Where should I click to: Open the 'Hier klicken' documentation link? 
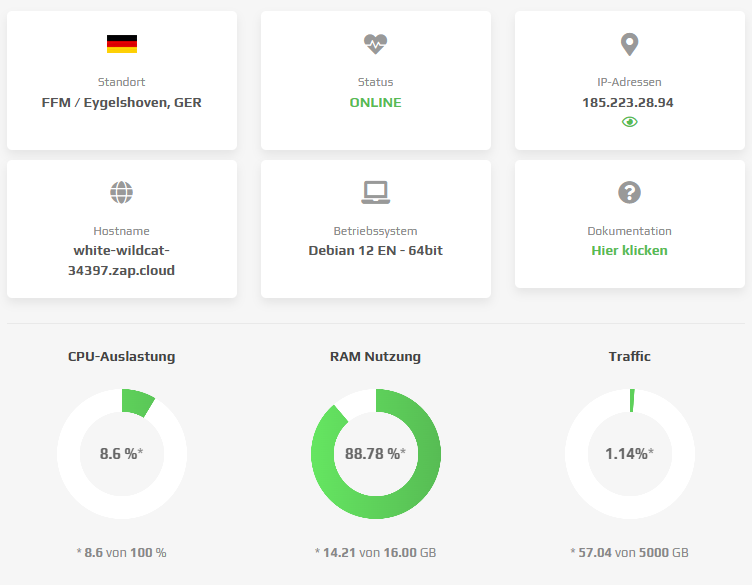(629, 250)
